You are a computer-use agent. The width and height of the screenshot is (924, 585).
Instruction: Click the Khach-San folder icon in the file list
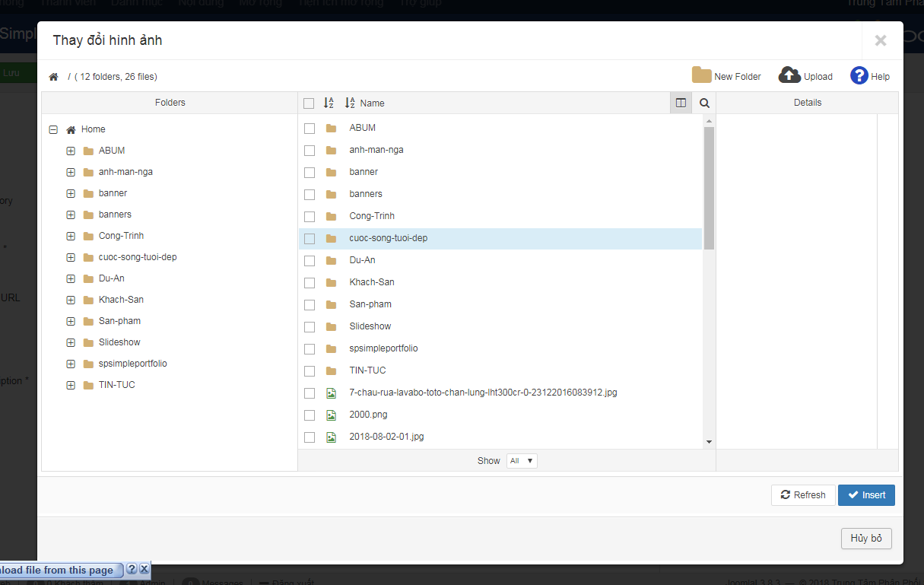tap(331, 282)
